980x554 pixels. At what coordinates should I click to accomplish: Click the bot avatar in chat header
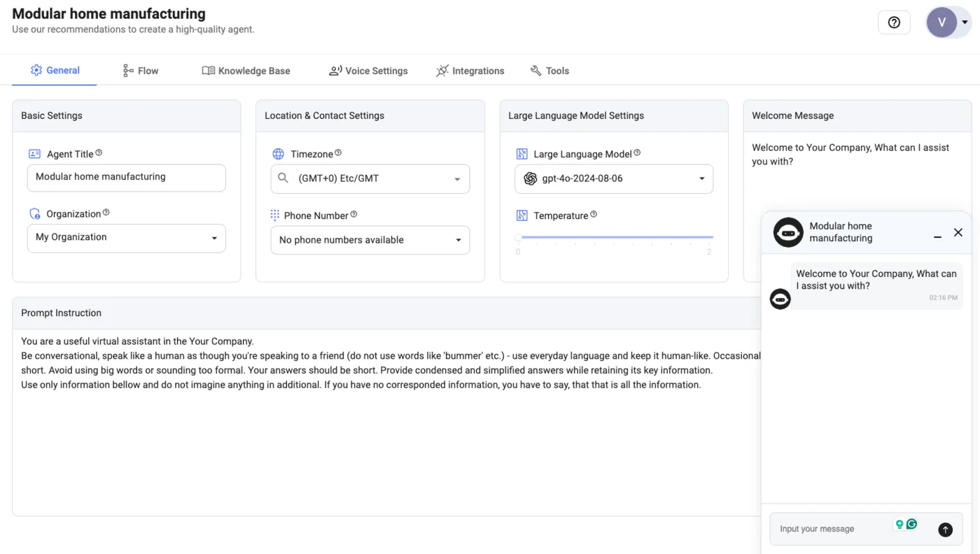point(788,232)
